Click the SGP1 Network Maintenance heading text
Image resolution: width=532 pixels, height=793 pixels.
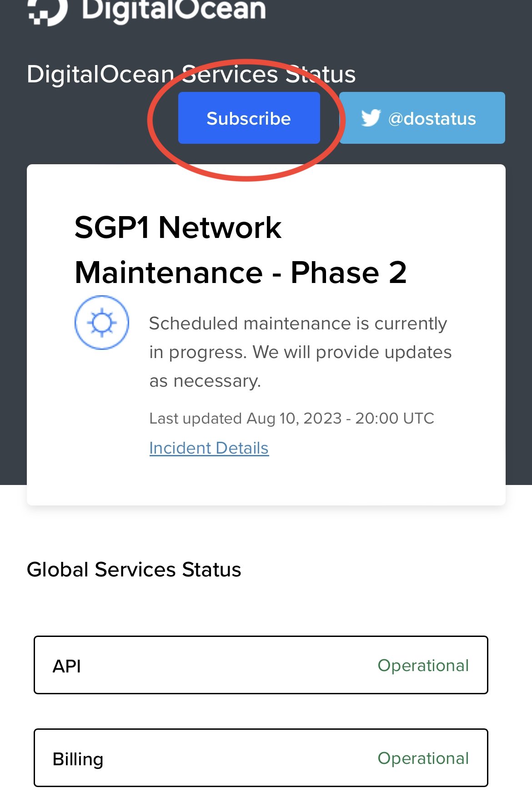pos(241,250)
